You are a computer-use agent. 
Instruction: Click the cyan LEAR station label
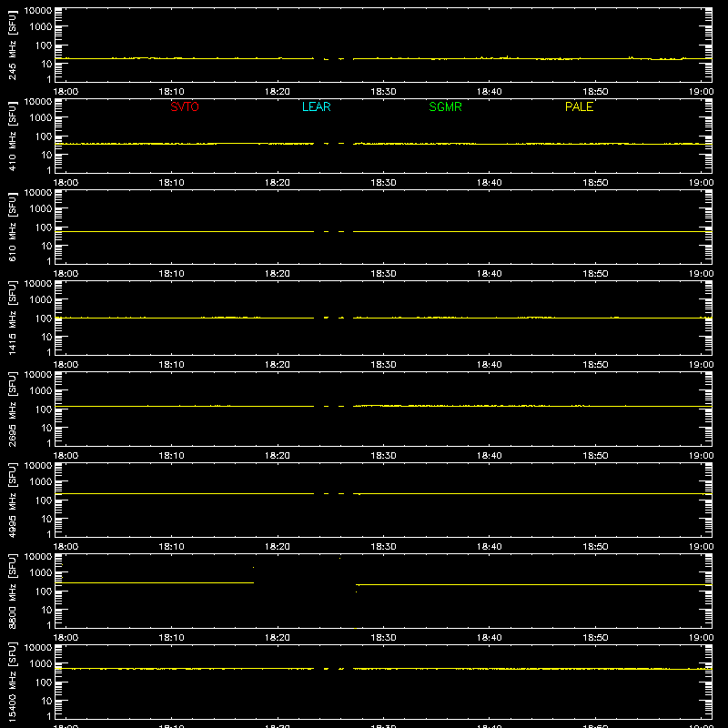pos(316,106)
